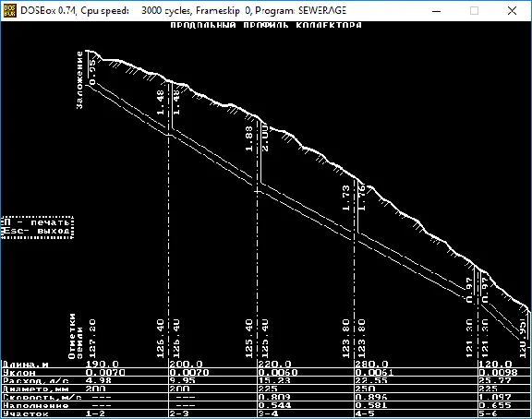Click ground elevation 120.95
This screenshot has height=419, width=532.
[x=523, y=339]
